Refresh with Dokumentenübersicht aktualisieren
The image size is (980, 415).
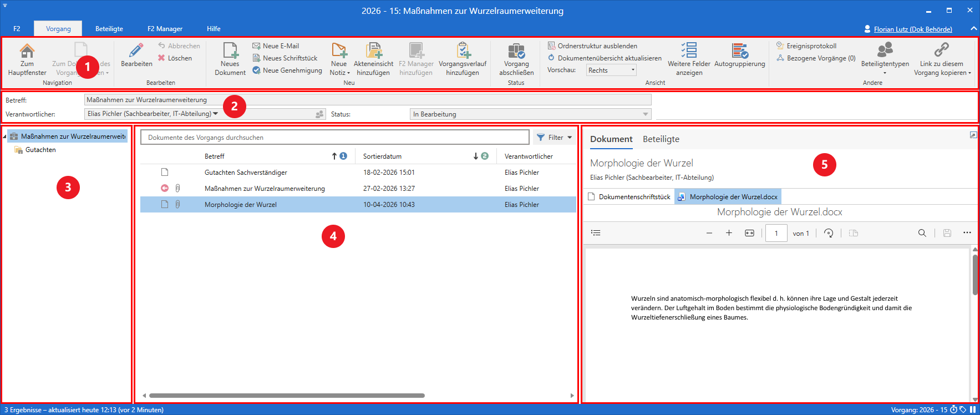click(605, 58)
